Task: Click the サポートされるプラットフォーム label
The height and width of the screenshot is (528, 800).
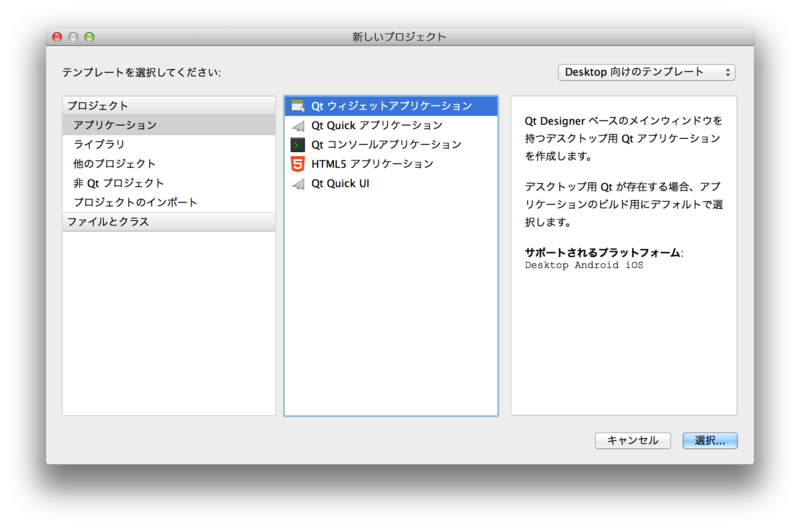Action: point(604,253)
